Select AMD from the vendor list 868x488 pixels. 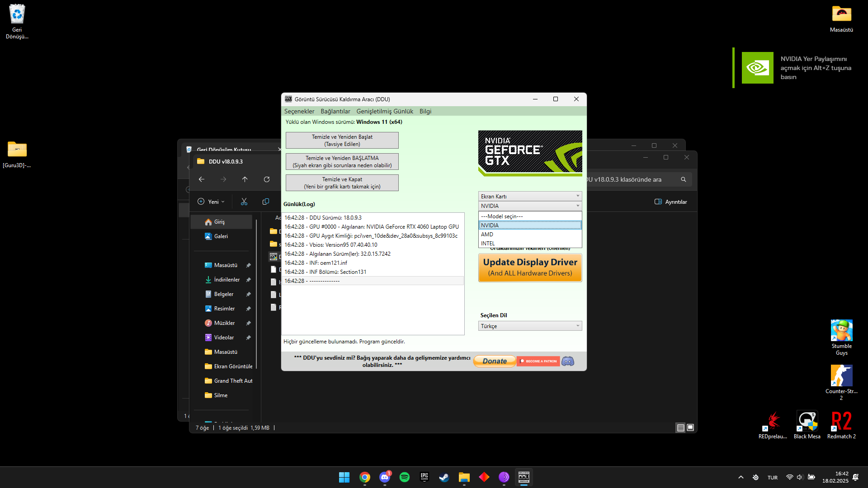530,235
